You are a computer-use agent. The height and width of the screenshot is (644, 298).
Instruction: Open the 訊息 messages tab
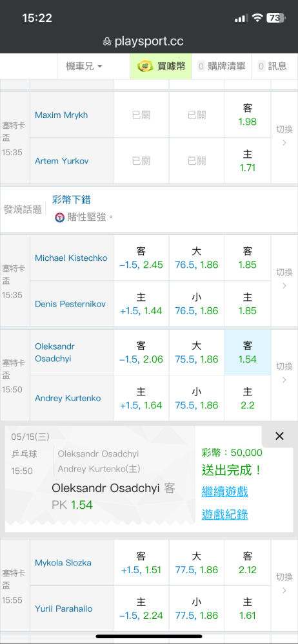[272, 66]
